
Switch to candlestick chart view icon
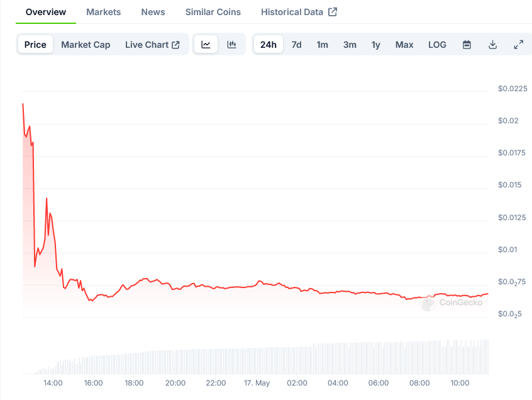pyautogui.click(x=231, y=45)
